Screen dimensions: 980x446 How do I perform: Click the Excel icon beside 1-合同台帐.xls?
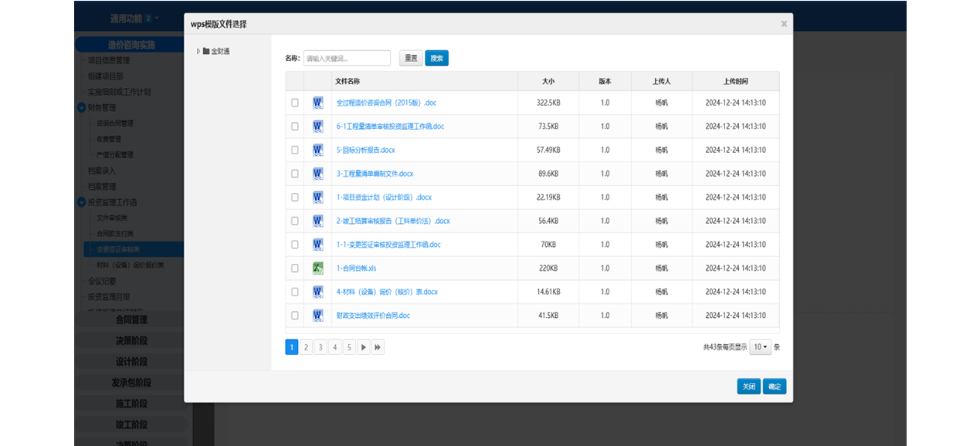coord(317,269)
